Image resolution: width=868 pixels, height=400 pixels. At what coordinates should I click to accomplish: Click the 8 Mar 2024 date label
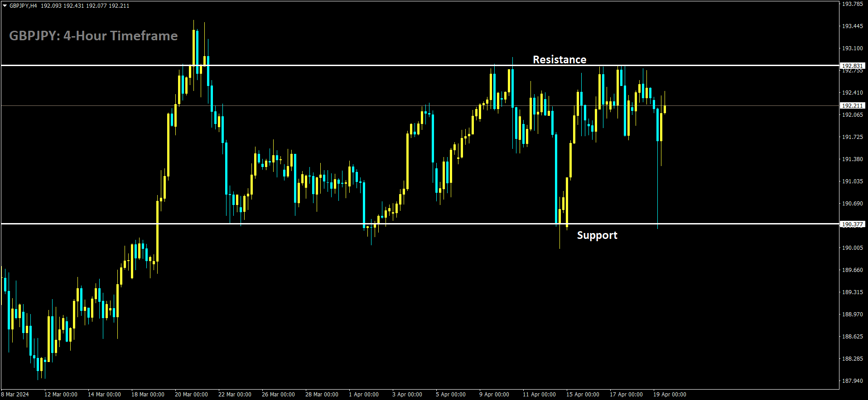click(x=15, y=395)
